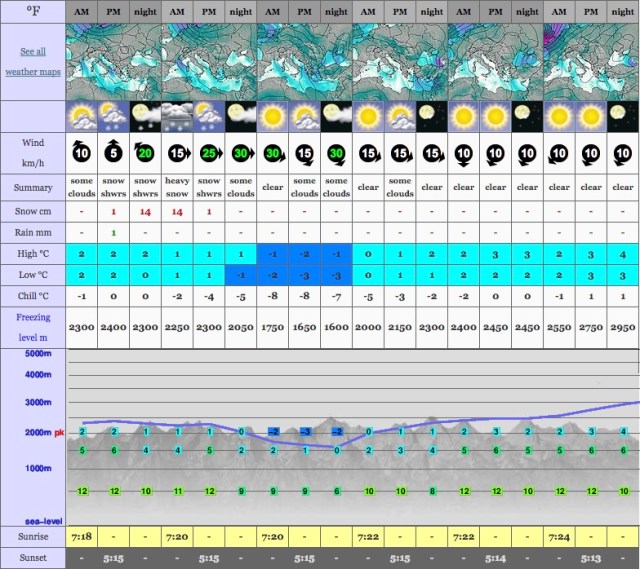The image size is (640, 569).
Task: Open the leftmost weather map thumbnail
Action: pos(113,62)
